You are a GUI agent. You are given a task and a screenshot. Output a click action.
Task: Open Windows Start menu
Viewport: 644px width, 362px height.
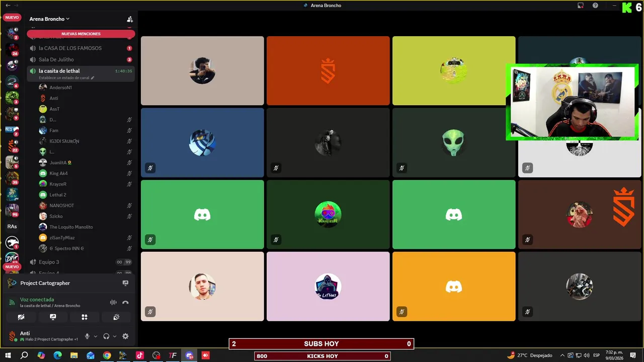(8, 355)
